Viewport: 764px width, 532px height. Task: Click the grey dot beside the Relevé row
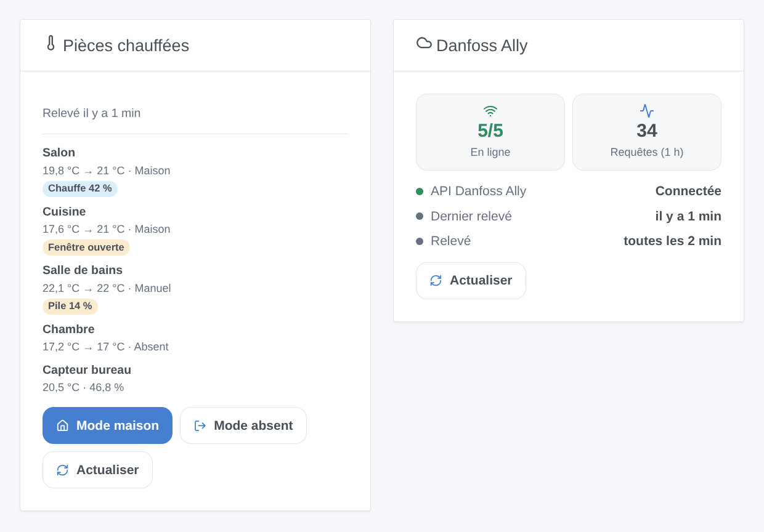point(420,241)
